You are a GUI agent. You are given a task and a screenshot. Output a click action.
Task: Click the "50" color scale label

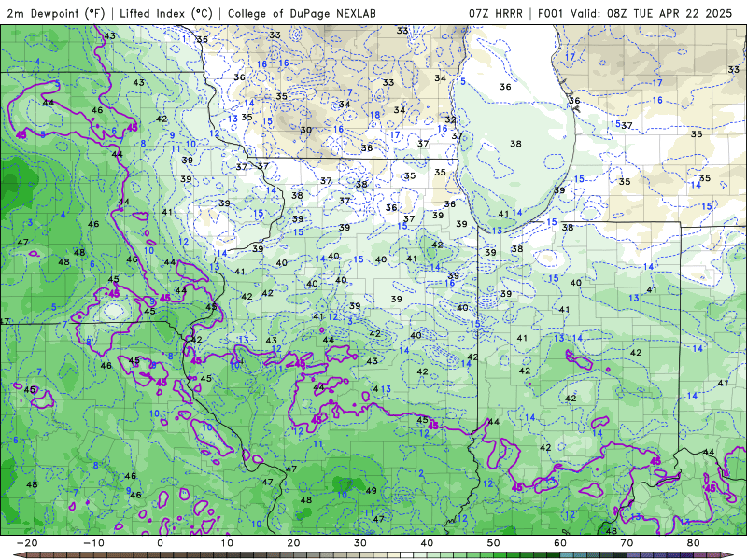[x=494, y=543]
